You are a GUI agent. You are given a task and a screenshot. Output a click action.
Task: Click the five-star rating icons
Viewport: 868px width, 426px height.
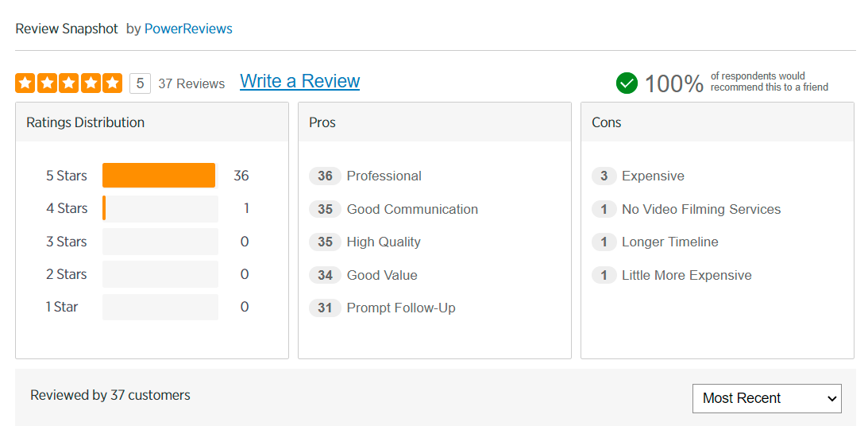(69, 83)
